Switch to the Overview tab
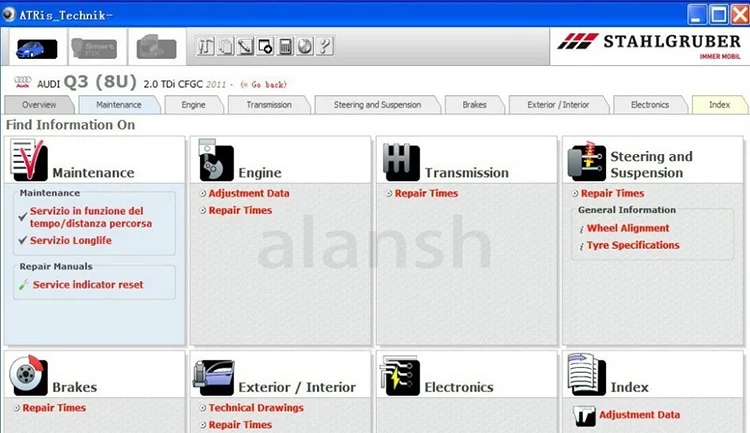 pyautogui.click(x=39, y=105)
